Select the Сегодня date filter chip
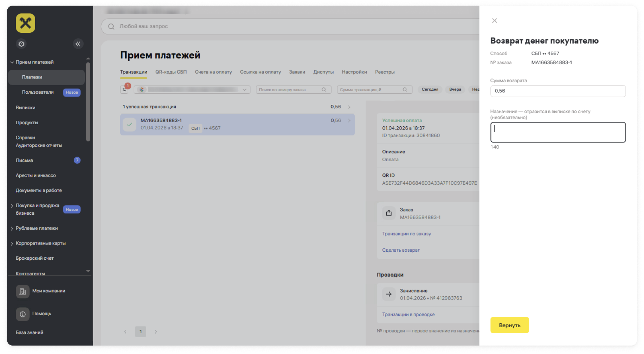The image size is (644, 354). tap(430, 89)
